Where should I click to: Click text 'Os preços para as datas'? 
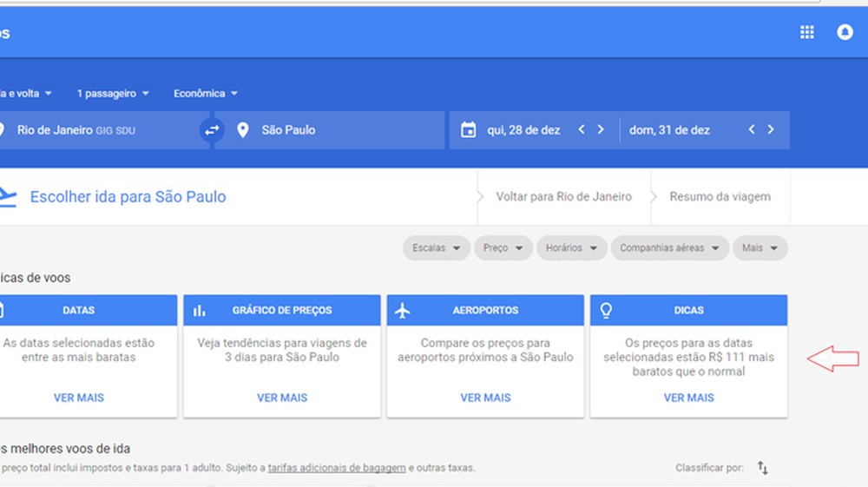[x=688, y=343]
